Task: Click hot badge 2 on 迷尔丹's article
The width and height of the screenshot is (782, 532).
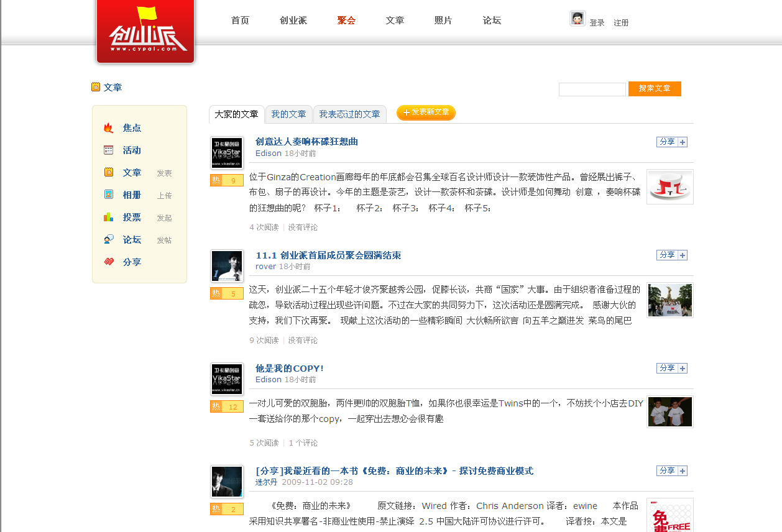Action: 227,510
